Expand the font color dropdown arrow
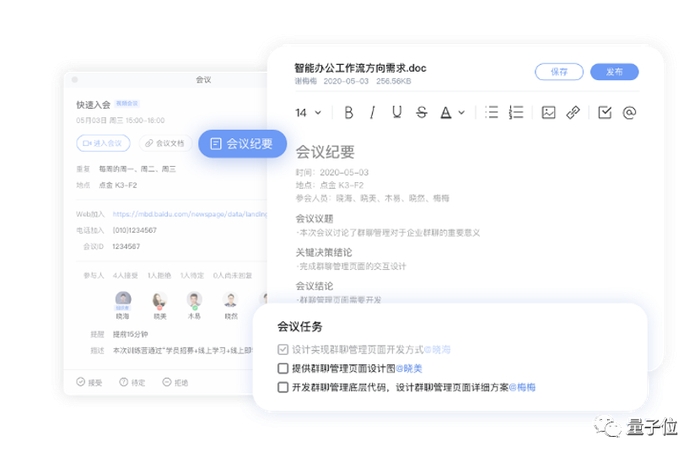The width and height of the screenshot is (700, 457). point(462,112)
